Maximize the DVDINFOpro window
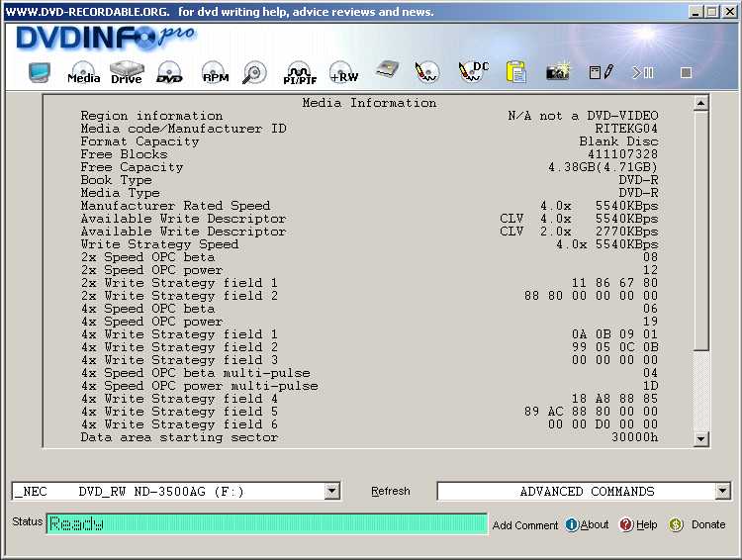The image size is (742, 560). pos(711,12)
